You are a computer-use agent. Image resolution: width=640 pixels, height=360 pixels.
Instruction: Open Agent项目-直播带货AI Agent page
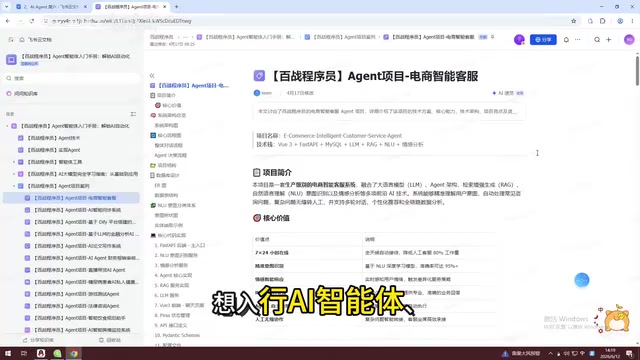(78, 270)
